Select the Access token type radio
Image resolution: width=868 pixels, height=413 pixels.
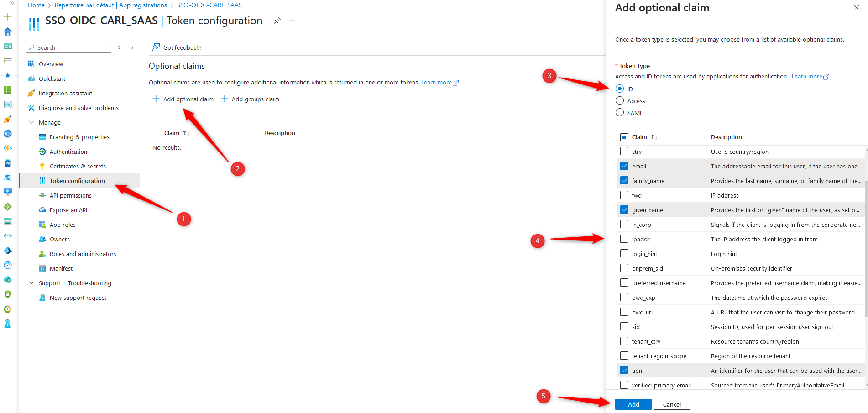coord(620,101)
